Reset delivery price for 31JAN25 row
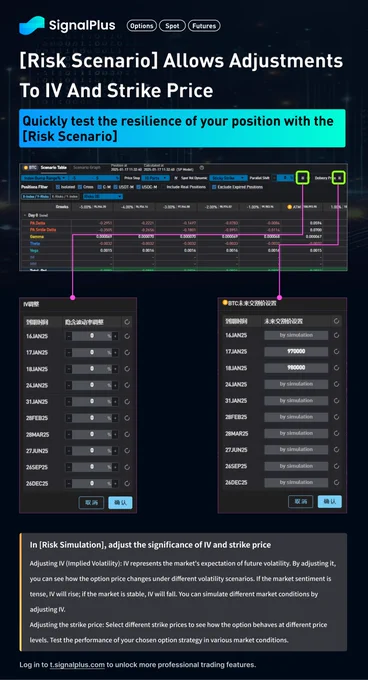368x680 pixels. tap(337, 401)
